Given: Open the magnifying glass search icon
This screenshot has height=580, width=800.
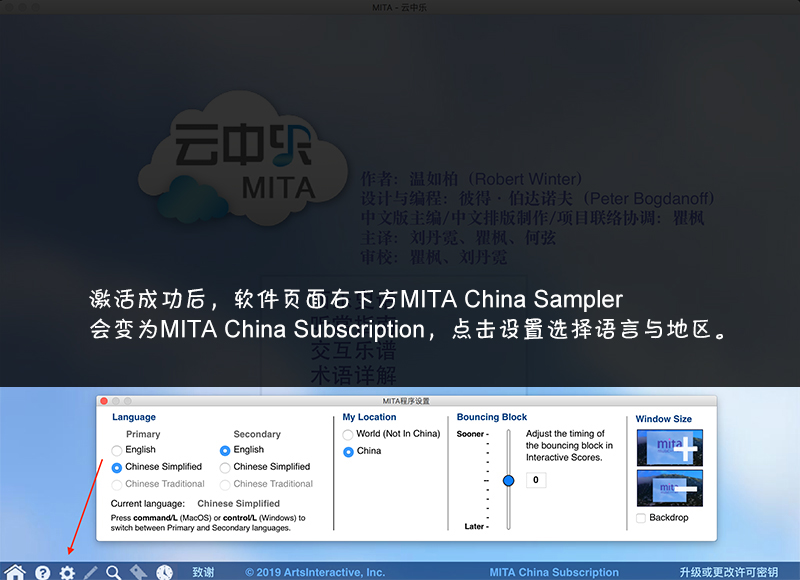Looking at the screenshot, I should (114, 572).
